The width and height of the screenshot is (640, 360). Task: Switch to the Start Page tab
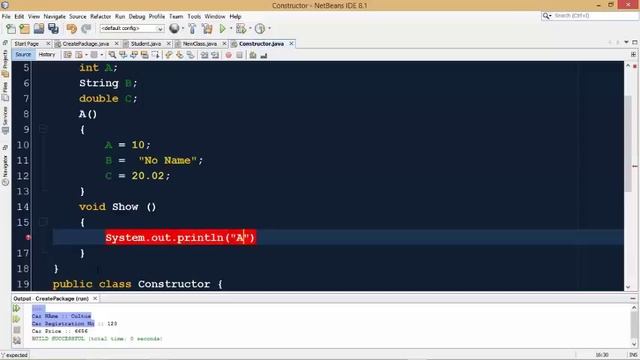tap(27, 44)
